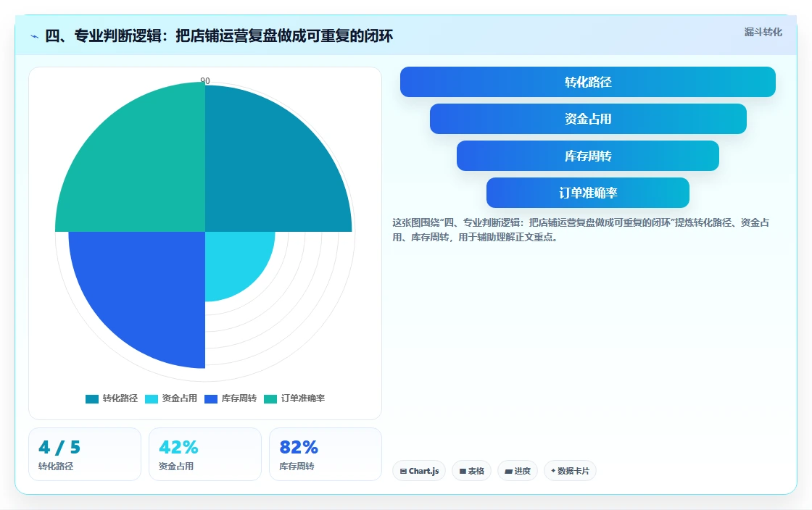This screenshot has width=812, height=510.
Task: Toggle the 库存周转 legend item
Action: click(x=231, y=398)
